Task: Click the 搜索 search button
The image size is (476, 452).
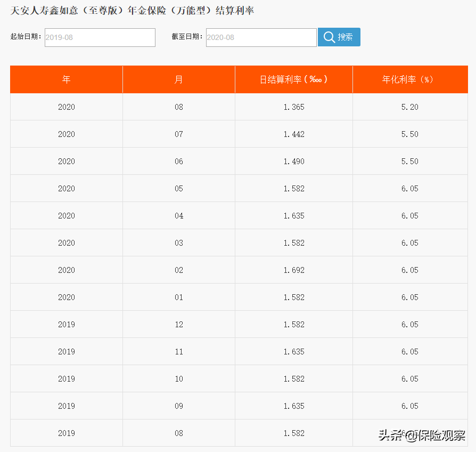Action: pyautogui.click(x=339, y=37)
